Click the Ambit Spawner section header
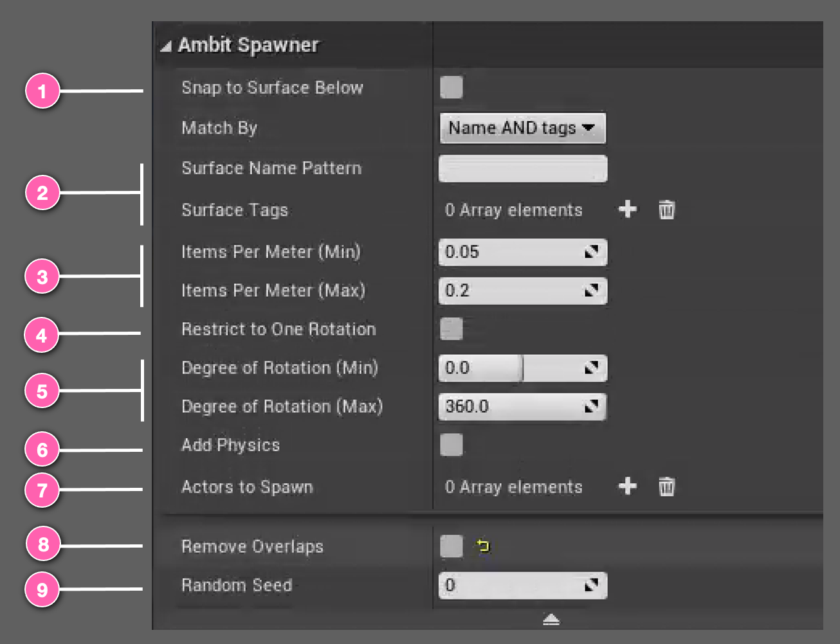This screenshot has width=840, height=644. coord(248,45)
